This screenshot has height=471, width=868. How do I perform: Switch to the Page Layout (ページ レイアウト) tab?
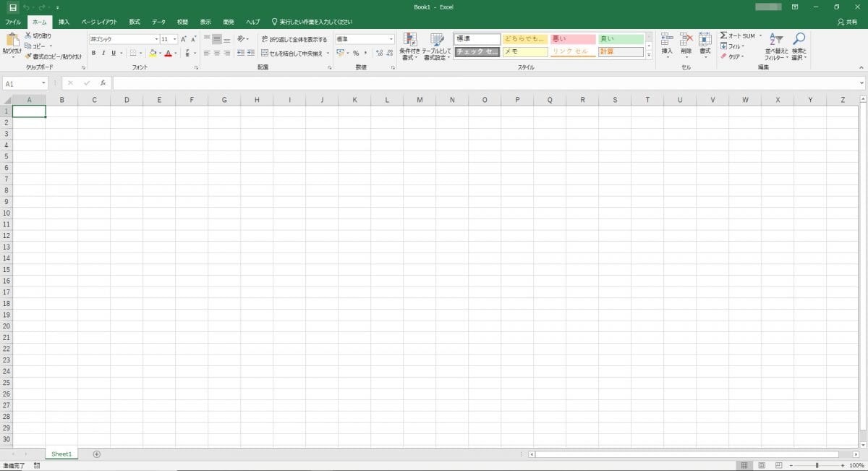99,22
